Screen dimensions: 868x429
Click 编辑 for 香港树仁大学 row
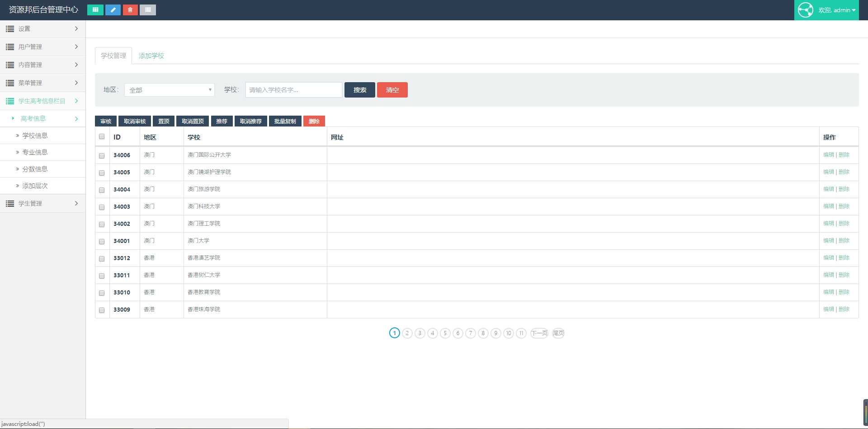tap(828, 275)
